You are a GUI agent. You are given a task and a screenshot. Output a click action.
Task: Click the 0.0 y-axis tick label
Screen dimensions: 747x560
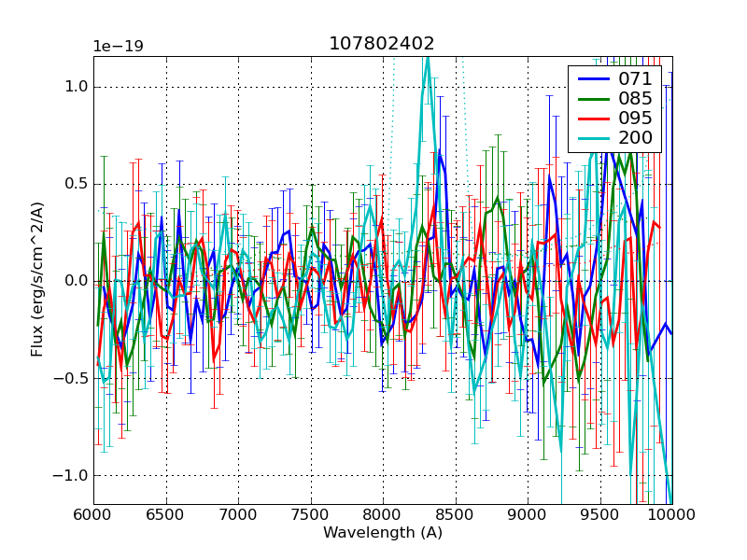75,281
